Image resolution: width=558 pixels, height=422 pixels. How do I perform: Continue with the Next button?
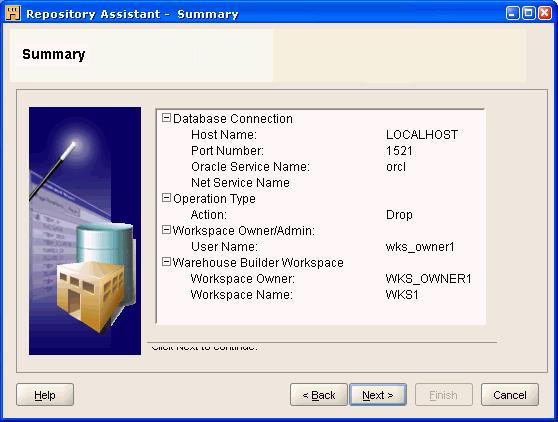(x=378, y=395)
